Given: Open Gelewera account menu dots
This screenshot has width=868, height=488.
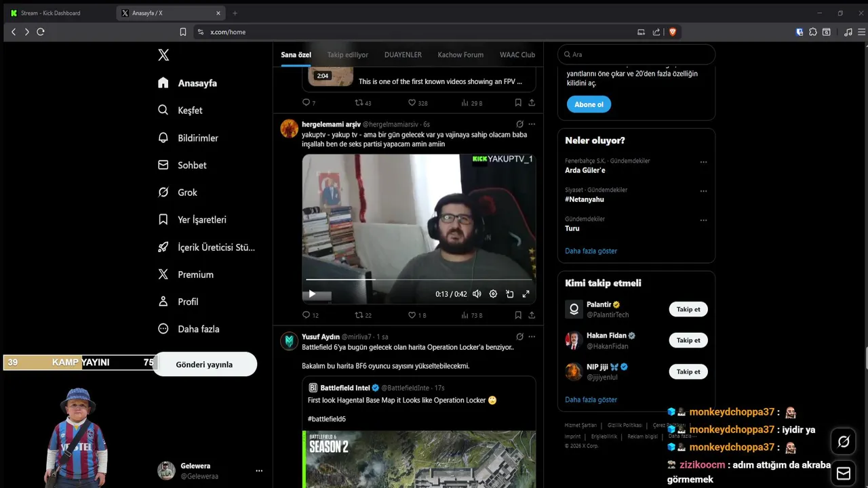Looking at the screenshot, I should [x=259, y=470].
